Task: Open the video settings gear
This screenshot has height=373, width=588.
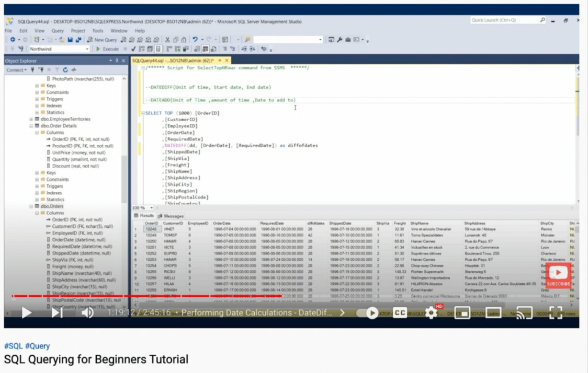Action: coord(431,313)
